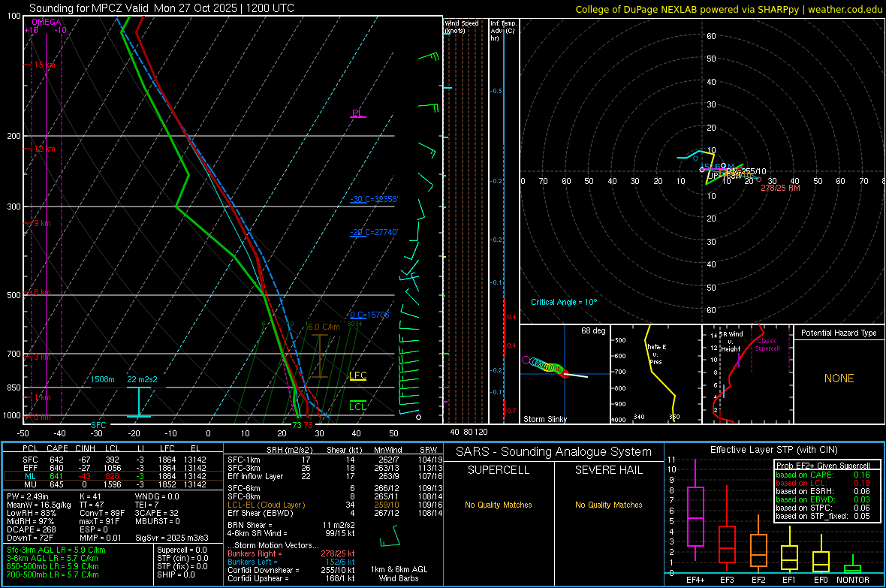Click the 'Shear (kt)' column header
This screenshot has height=588, width=886.
[344, 450]
